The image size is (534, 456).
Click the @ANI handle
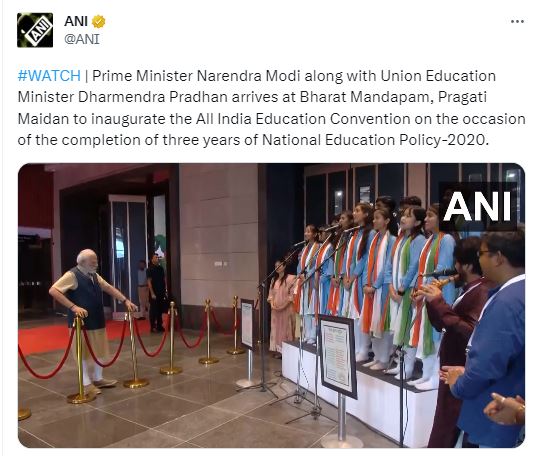82,39
